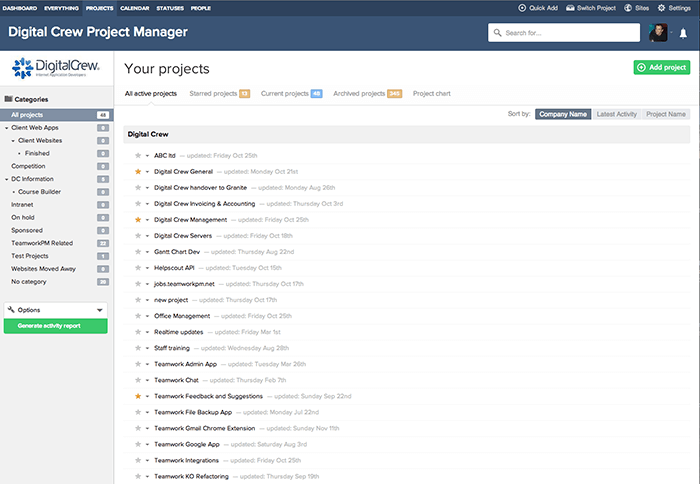
Task: Click the Sites globe icon
Action: 628,8
